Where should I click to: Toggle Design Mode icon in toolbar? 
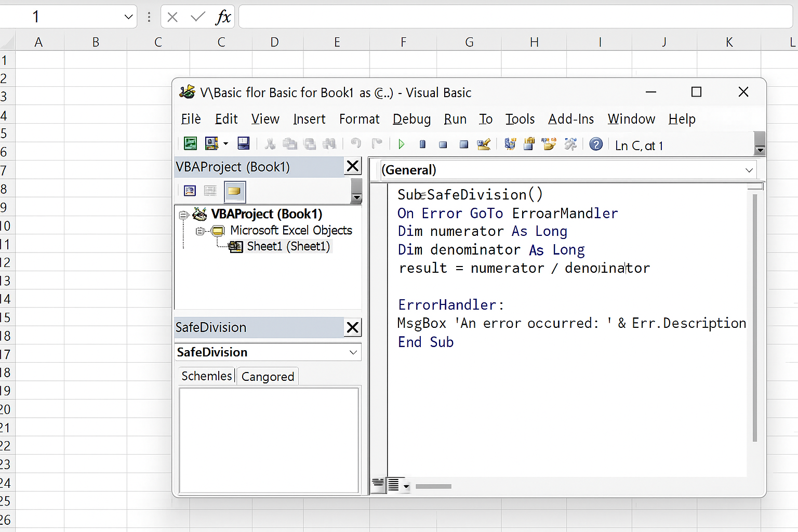[484, 144]
